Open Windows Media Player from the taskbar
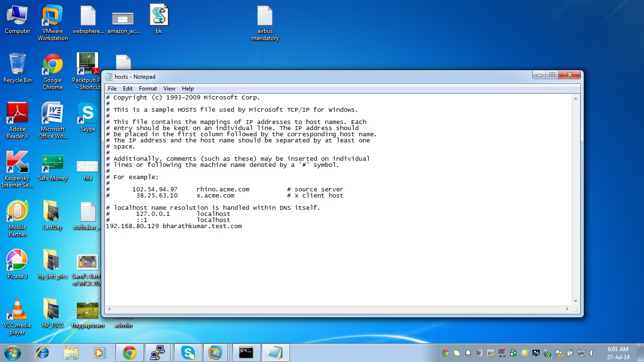 click(99, 353)
